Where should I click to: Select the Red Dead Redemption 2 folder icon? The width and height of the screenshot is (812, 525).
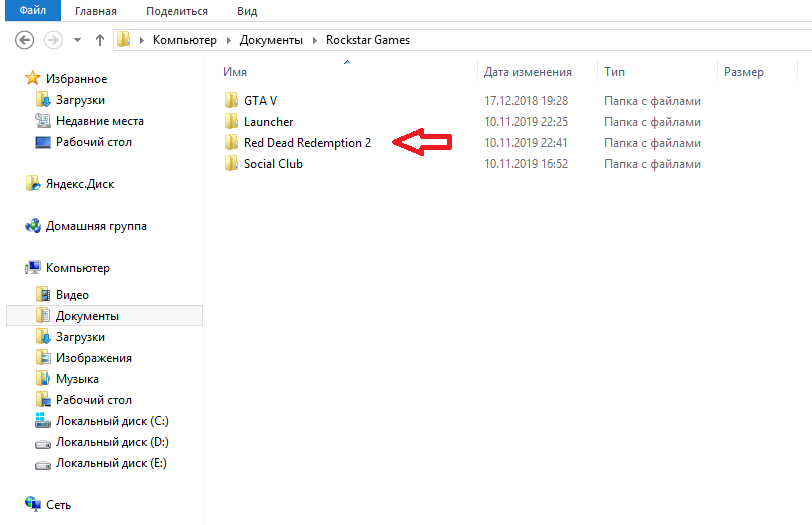(231, 142)
